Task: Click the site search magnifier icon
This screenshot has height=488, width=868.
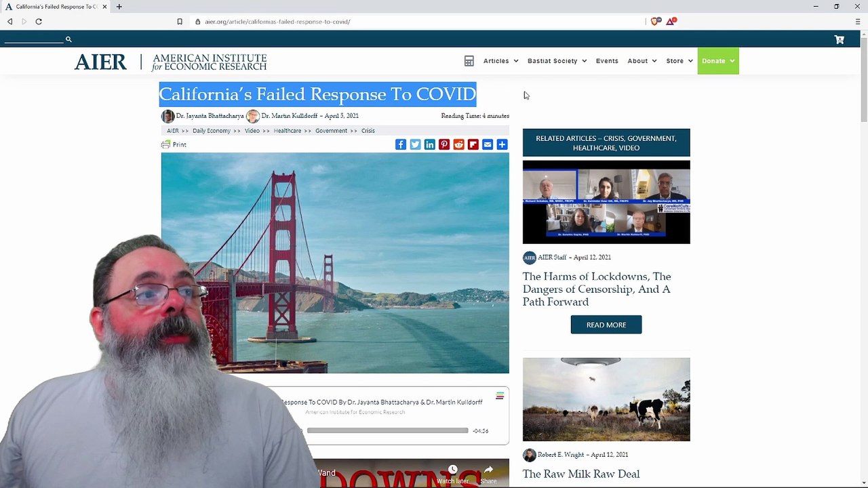Action: point(68,39)
